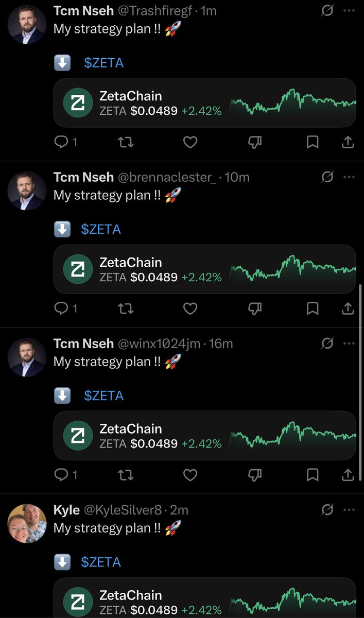This screenshot has height=618, width=364.
Task: Repost the @Trashfiregf tweet
Action: tap(126, 142)
